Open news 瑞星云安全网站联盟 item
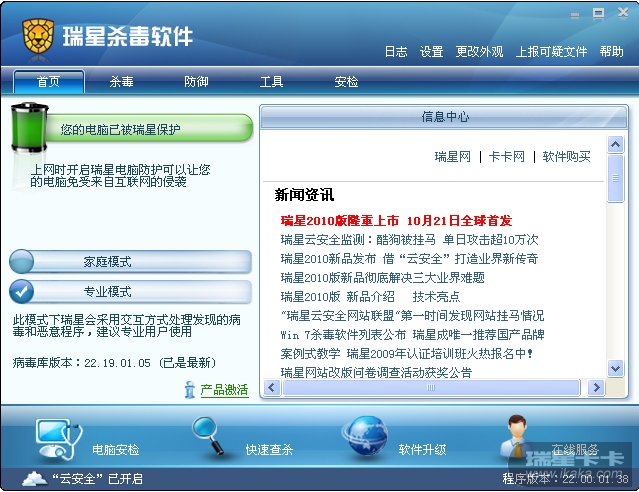The height and width of the screenshot is (492, 639). click(x=412, y=315)
